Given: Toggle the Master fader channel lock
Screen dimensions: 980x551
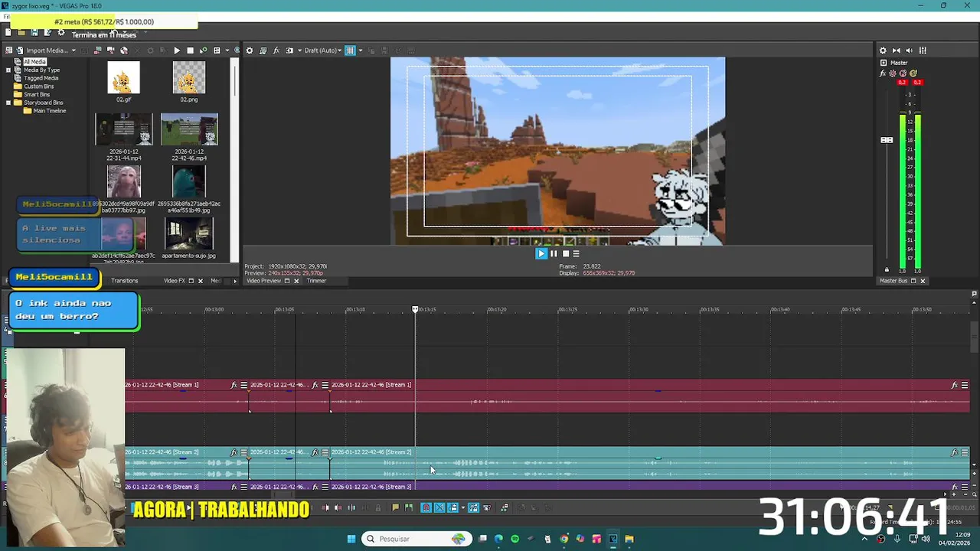Looking at the screenshot, I should pyautogui.click(x=887, y=269).
